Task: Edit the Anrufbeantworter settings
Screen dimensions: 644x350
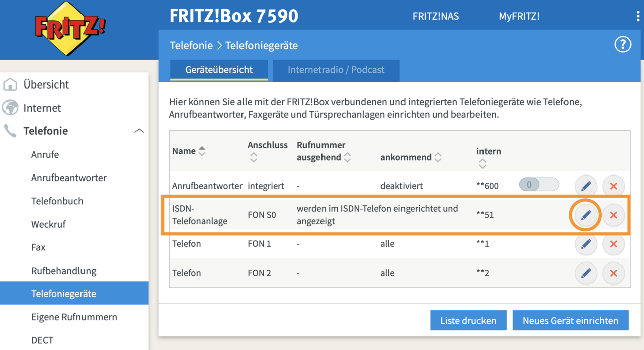Action: coord(585,186)
